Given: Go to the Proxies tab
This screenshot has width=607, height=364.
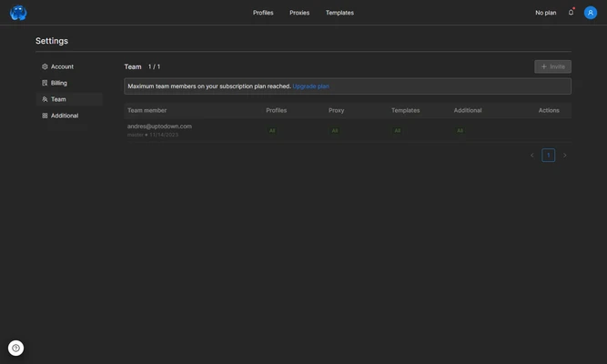Looking at the screenshot, I should click(x=299, y=13).
